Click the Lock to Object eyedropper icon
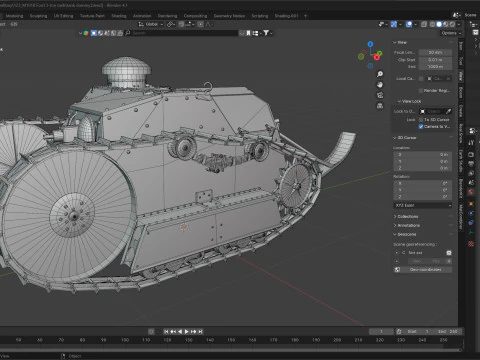Screen dimensions: 480x360 pos(448,111)
